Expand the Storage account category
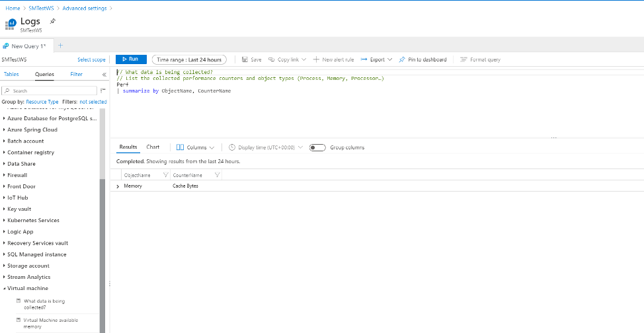 (4, 266)
